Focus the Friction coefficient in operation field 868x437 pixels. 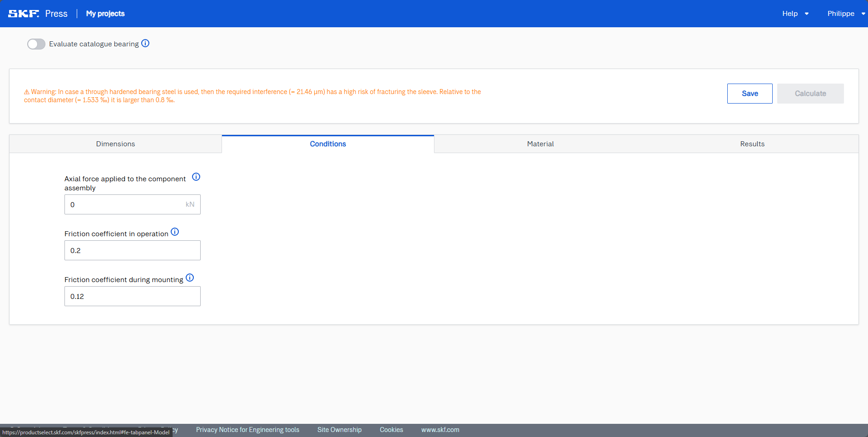click(132, 251)
